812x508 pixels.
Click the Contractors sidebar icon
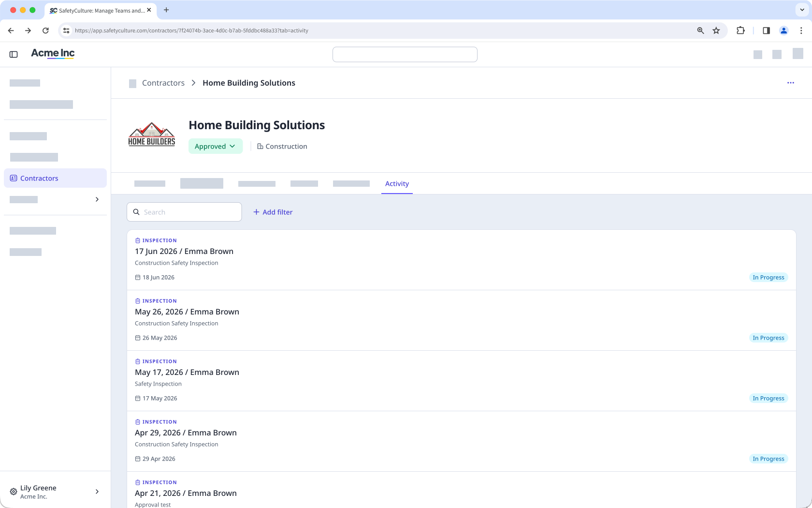click(x=14, y=178)
